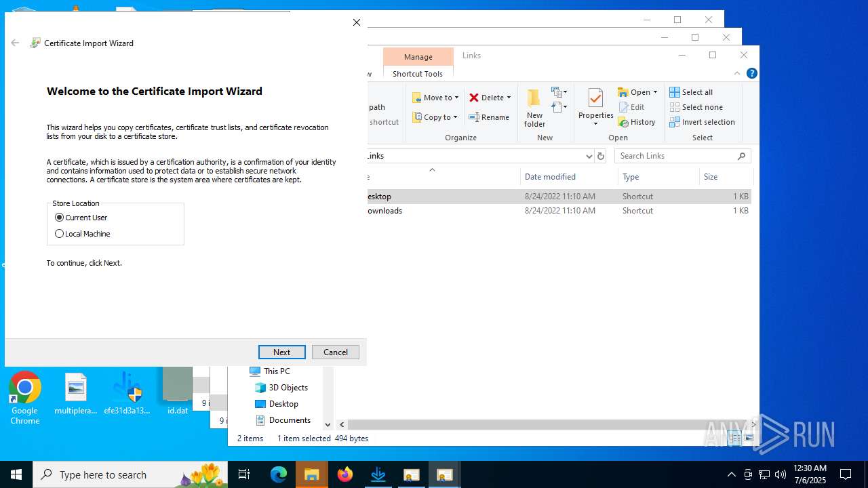Open the Copy to dropdown in Explorer
The height and width of the screenshot is (488, 868).
coord(435,117)
